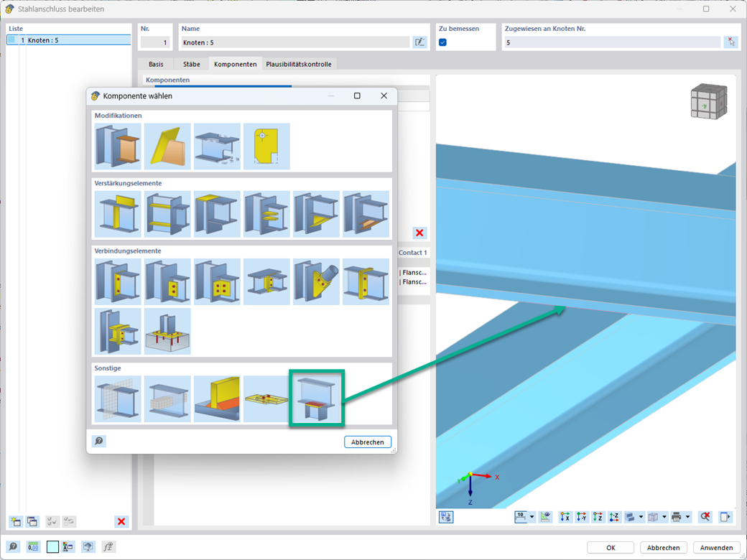The image size is (747, 560).
Task: Choose the horizontal double stiffener reinforcement icon
Action: pos(167,214)
